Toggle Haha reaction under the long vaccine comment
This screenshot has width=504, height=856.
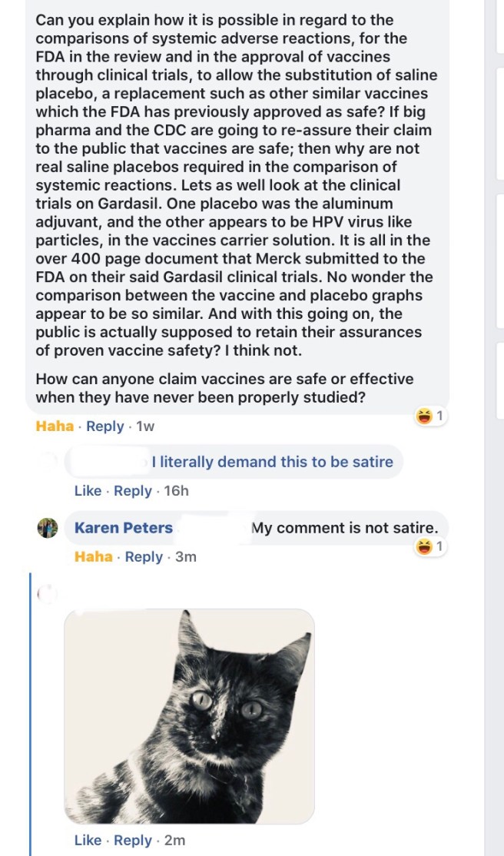[55, 426]
